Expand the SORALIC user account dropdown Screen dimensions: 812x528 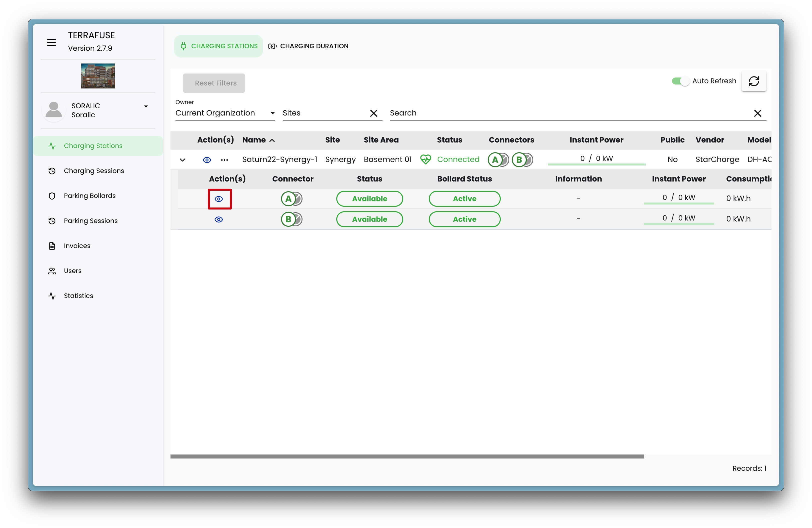146,106
